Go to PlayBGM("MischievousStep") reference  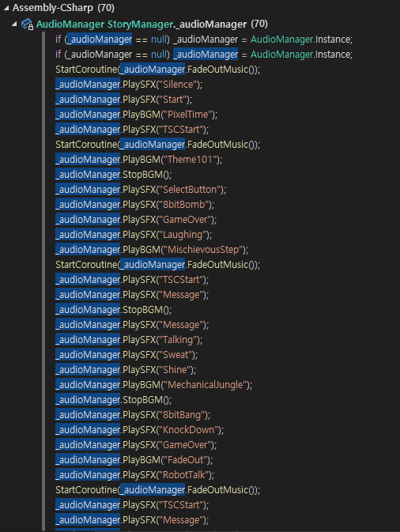tap(152, 249)
